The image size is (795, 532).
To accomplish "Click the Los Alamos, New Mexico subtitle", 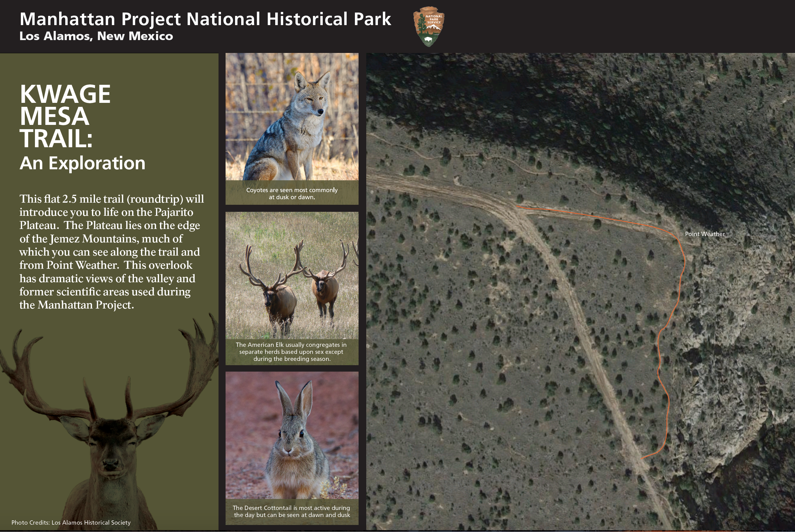I will click(96, 36).
